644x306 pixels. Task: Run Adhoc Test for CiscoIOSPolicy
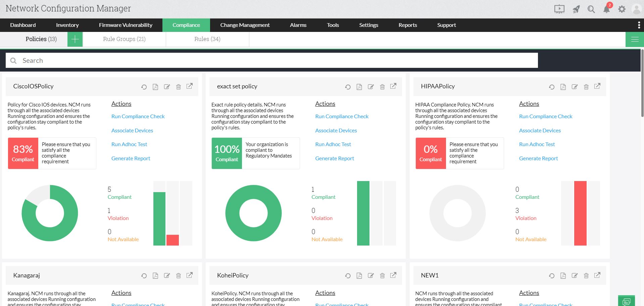[129, 144]
